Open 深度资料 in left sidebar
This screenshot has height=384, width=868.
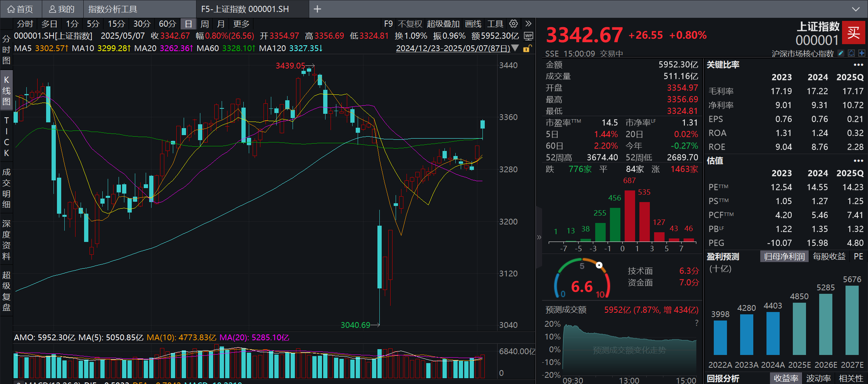6,240
